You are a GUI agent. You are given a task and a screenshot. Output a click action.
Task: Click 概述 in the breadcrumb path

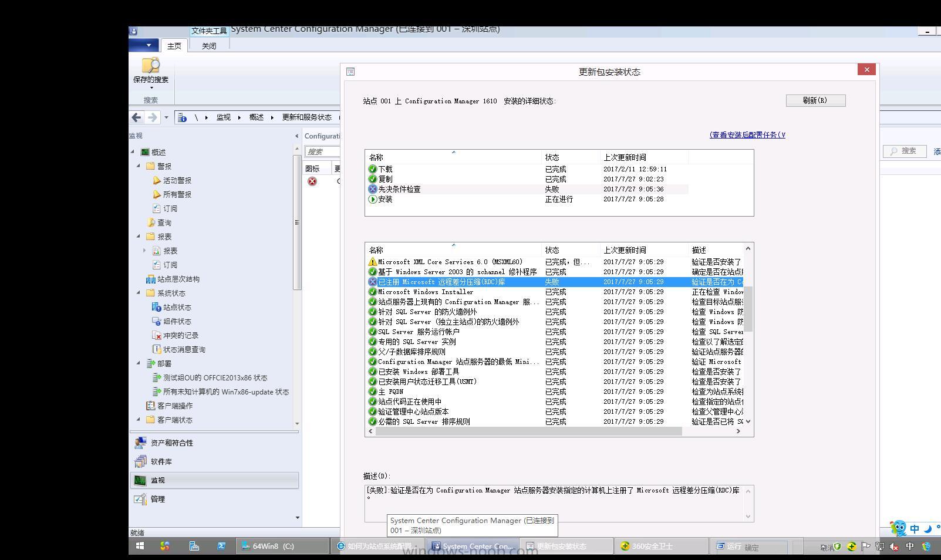click(257, 117)
